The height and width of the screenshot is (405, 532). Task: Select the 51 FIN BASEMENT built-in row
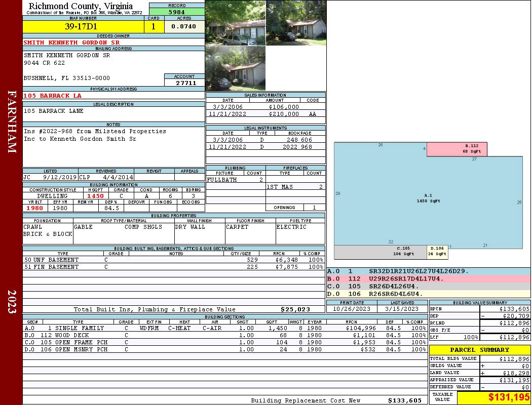point(173,267)
